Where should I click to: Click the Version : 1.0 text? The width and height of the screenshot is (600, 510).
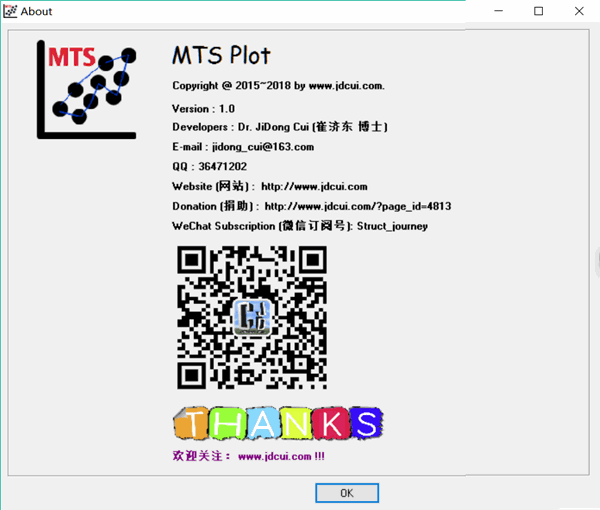pos(203,109)
